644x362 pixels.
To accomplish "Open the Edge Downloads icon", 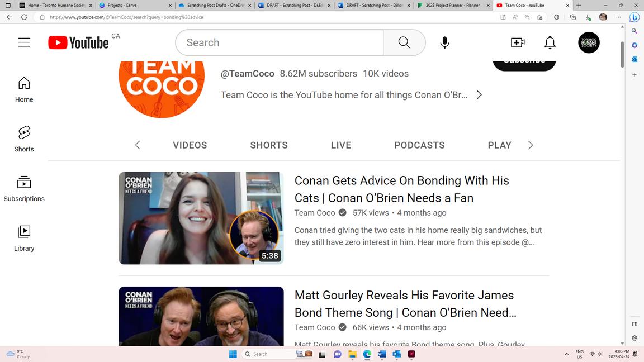I will pos(588,17).
